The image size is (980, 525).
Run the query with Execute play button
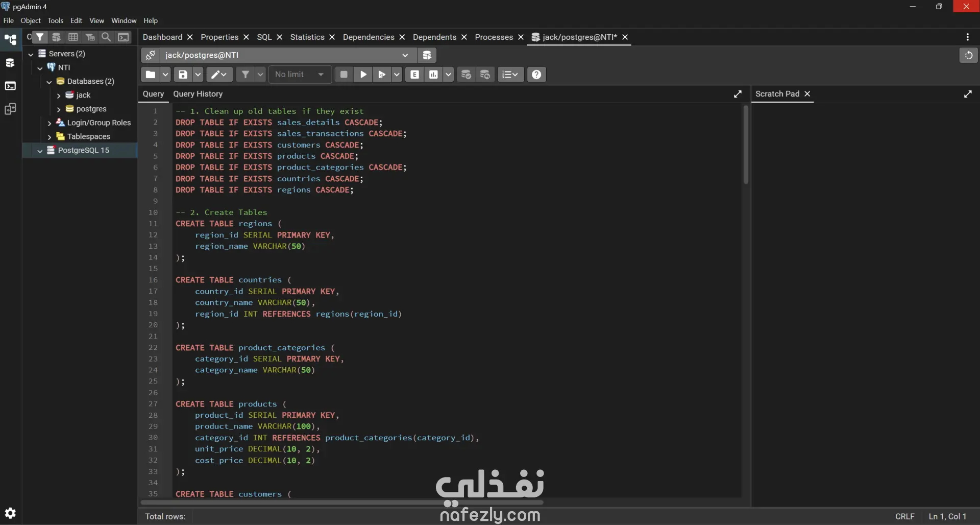363,75
